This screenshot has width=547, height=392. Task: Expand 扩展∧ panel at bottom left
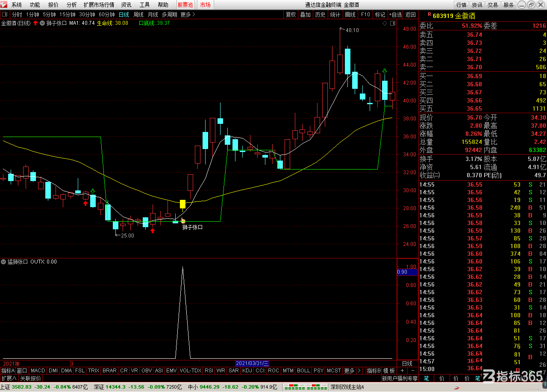(9, 378)
